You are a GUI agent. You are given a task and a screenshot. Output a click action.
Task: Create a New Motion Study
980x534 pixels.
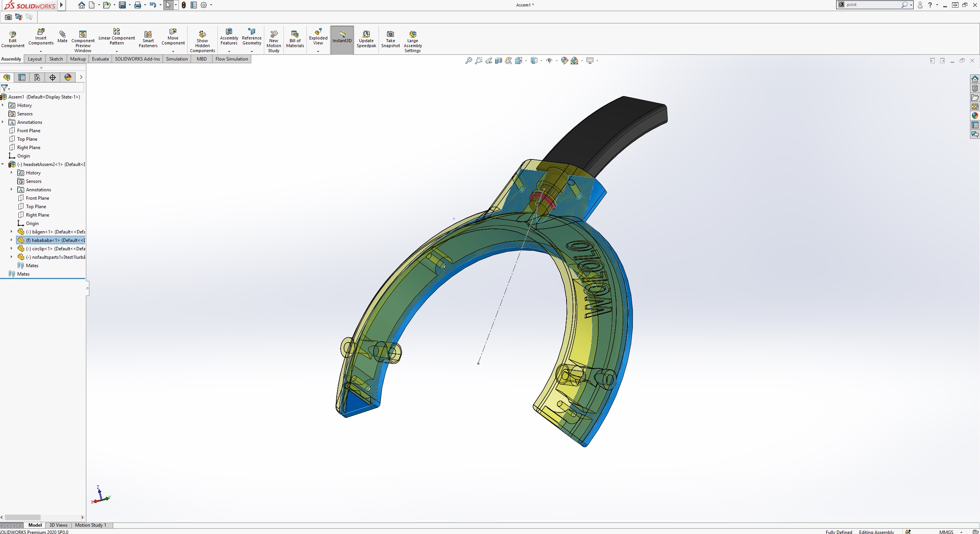click(x=274, y=41)
